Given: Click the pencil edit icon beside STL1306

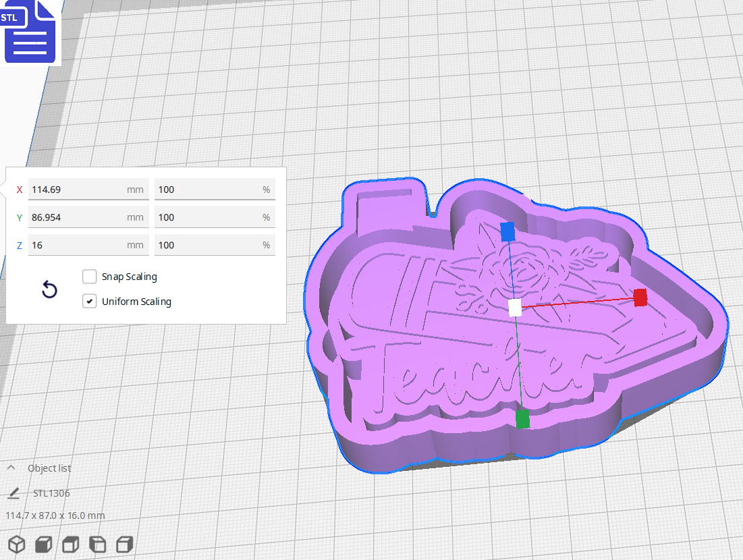Looking at the screenshot, I should tap(13, 493).
